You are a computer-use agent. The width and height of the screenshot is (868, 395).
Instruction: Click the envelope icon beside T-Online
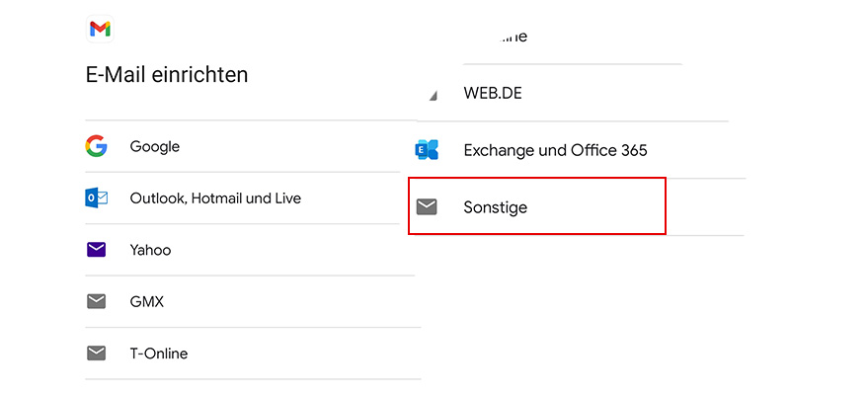pyautogui.click(x=96, y=353)
